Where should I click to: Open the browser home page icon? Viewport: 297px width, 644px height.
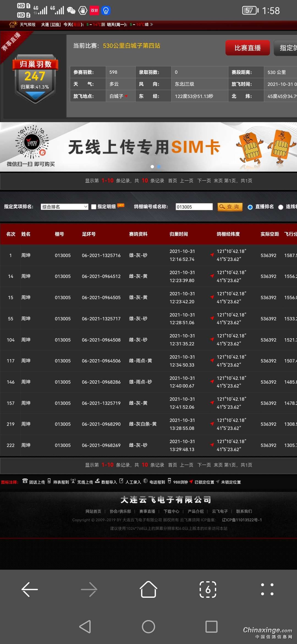pyautogui.click(x=148, y=590)
